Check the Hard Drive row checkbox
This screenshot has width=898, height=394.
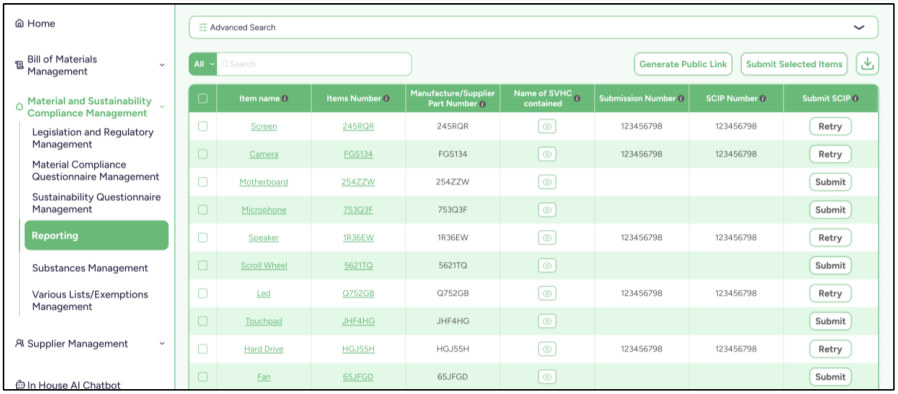[x=203, y=348]
